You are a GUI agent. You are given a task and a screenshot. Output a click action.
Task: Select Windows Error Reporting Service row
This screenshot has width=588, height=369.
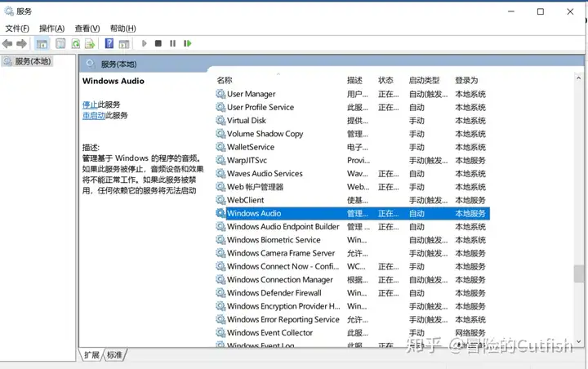point(351,319)
